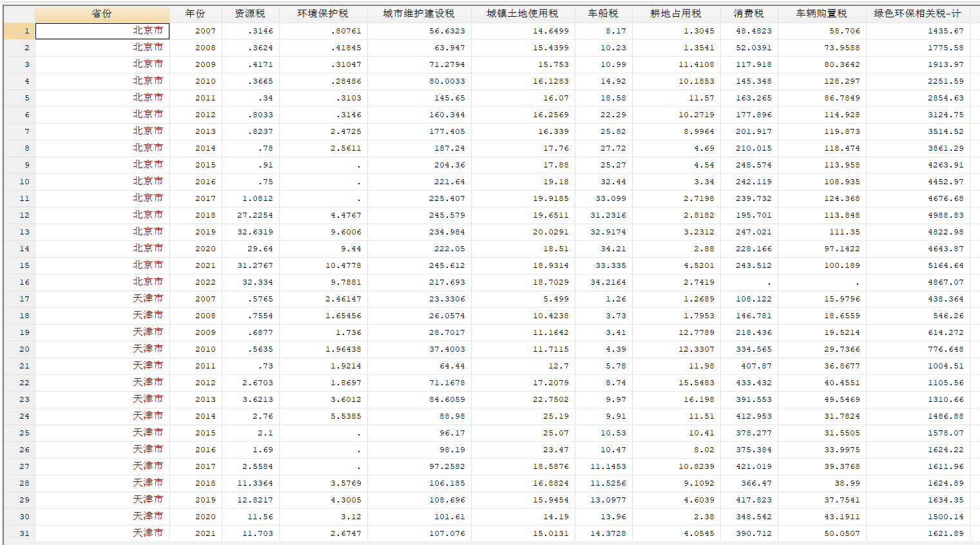Select the environmental tax value 2.46147
The height and width of the screenshot is (545, 980).
[323, 299]
